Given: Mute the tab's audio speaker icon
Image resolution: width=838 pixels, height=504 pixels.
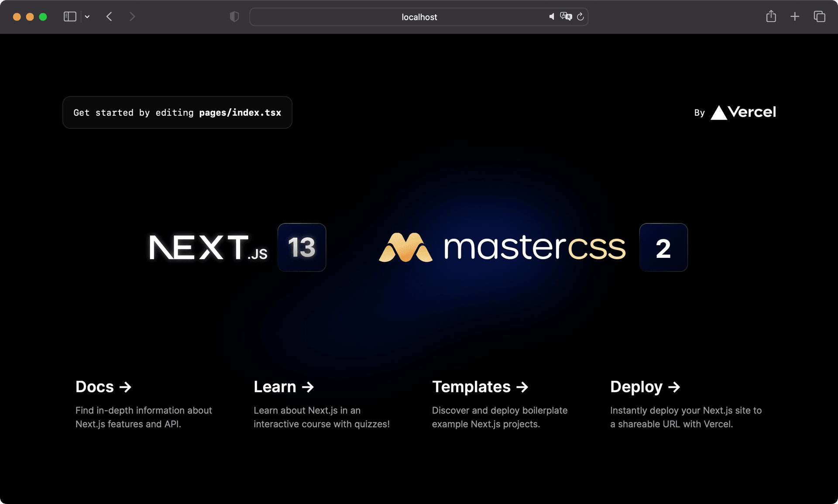Looking at the screenshot, I should click(x=552, y=17).
